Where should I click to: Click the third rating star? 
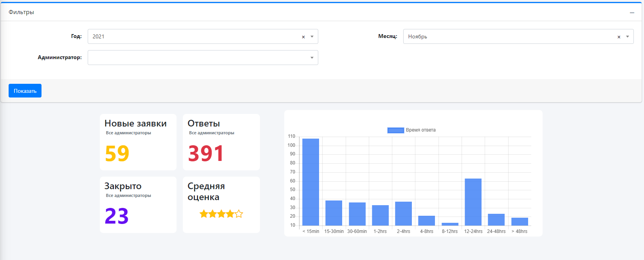pos(221,214)
